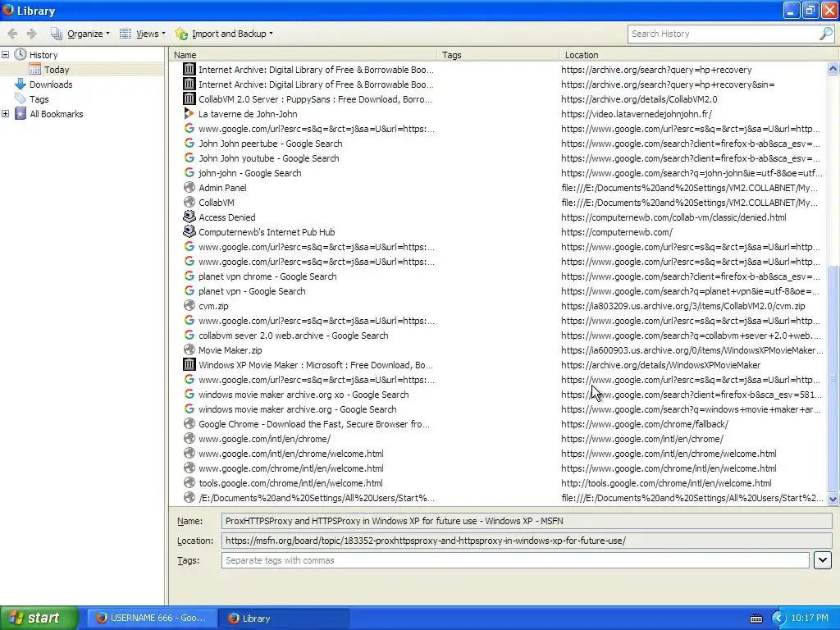Select www.google.com/chrome/intl/en/welcome.html row
This screenshot has height=630, width=840.
pos(498,468)
